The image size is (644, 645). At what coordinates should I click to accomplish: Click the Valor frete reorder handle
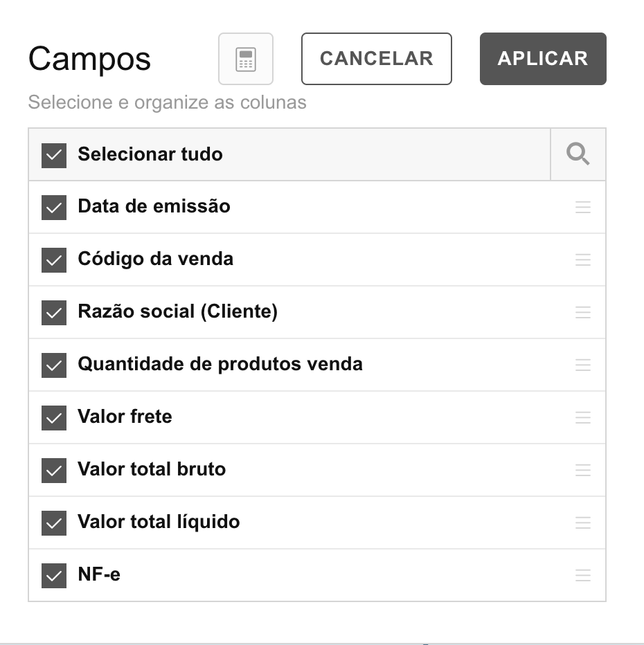tap(582, 417)
